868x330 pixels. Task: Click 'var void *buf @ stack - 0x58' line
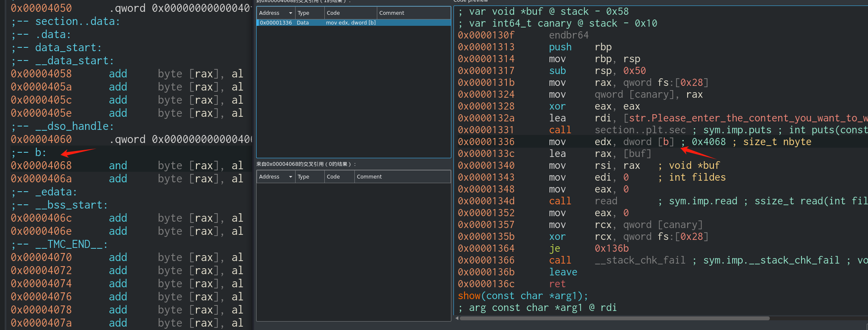(543, 11)
